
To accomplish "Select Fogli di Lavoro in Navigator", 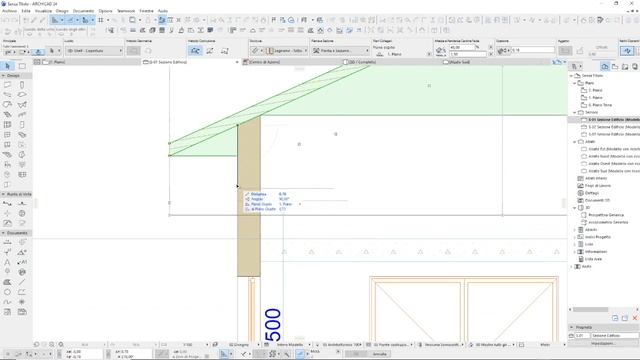I will (598, 186).
